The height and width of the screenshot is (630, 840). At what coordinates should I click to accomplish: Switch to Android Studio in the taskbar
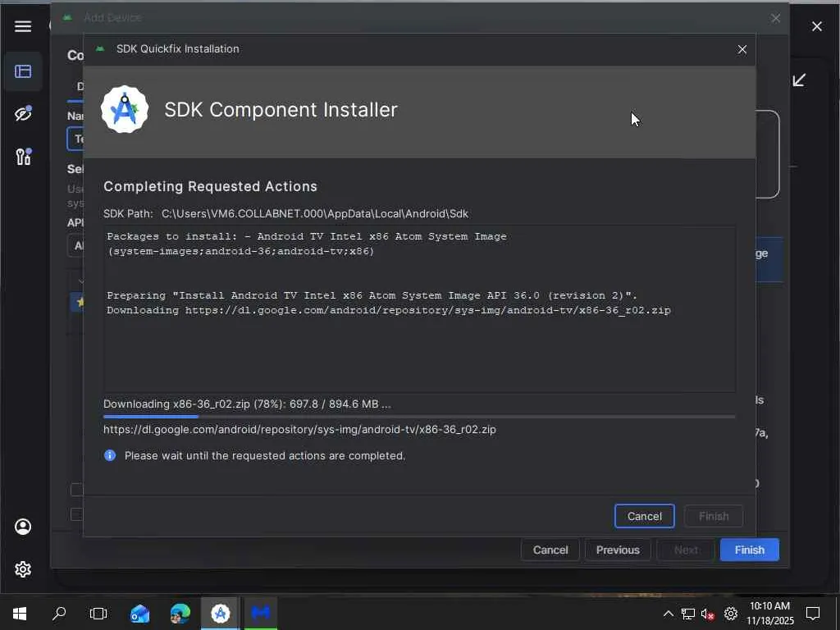[220, 614]
